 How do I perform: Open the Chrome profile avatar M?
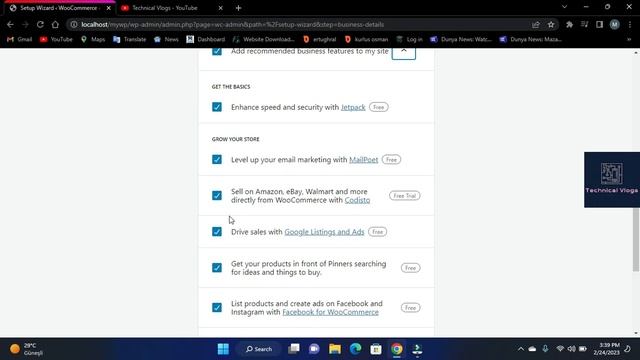[614, 24]
